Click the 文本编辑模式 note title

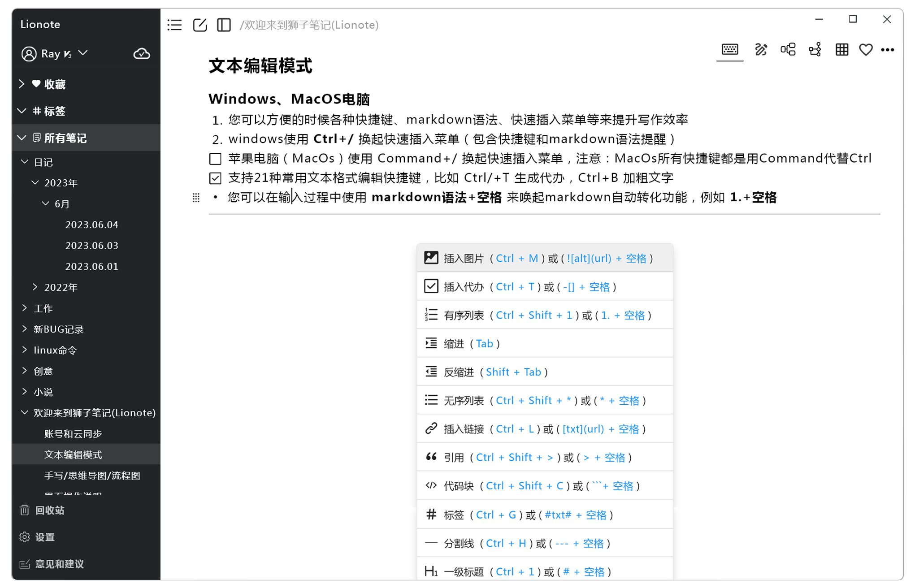click(260, 66)
